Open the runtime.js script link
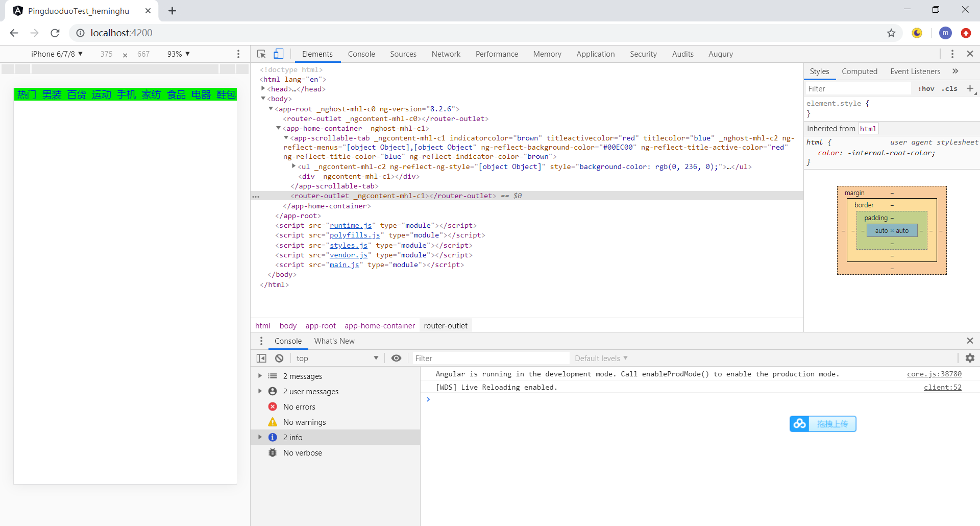The height and width of the screenshot is (526, 980). point(351,226)
